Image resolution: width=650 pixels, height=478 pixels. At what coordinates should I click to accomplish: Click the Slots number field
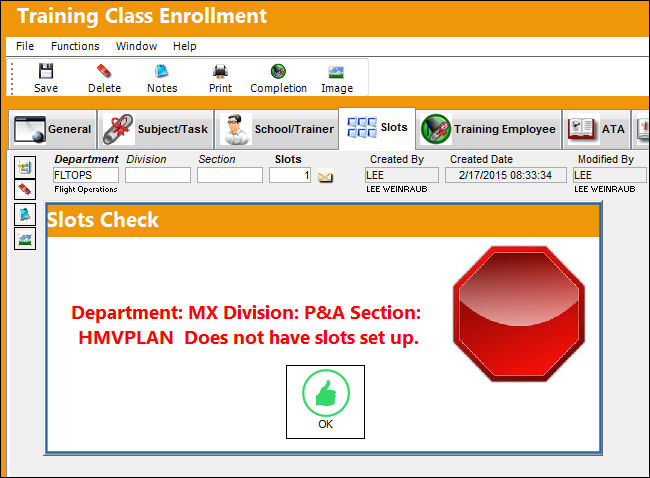[x=290, y=175]
